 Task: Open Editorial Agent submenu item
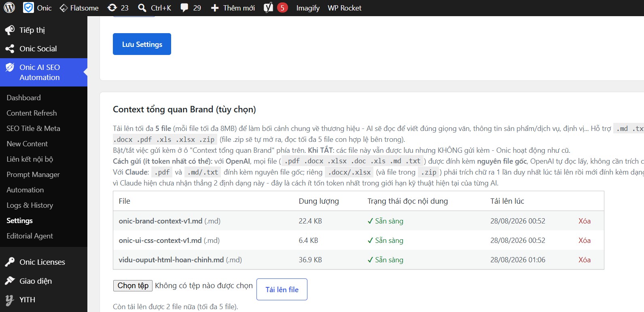[30, 236]
